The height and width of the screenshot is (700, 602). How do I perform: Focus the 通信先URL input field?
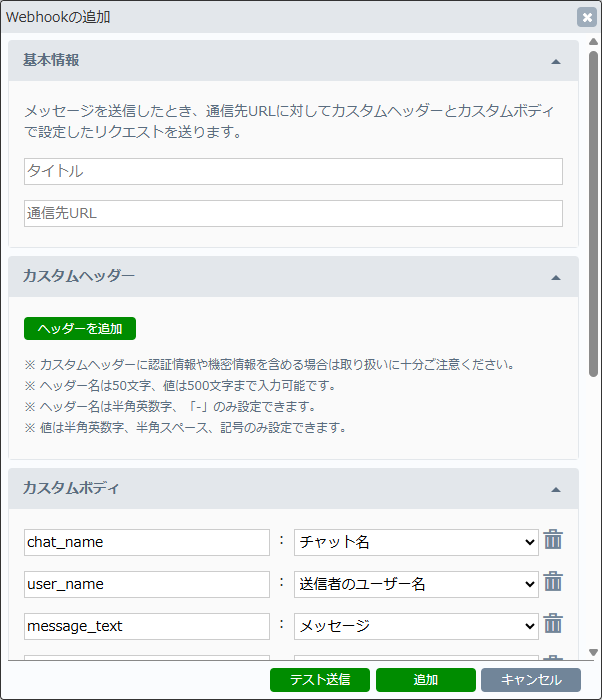point(293,214)
